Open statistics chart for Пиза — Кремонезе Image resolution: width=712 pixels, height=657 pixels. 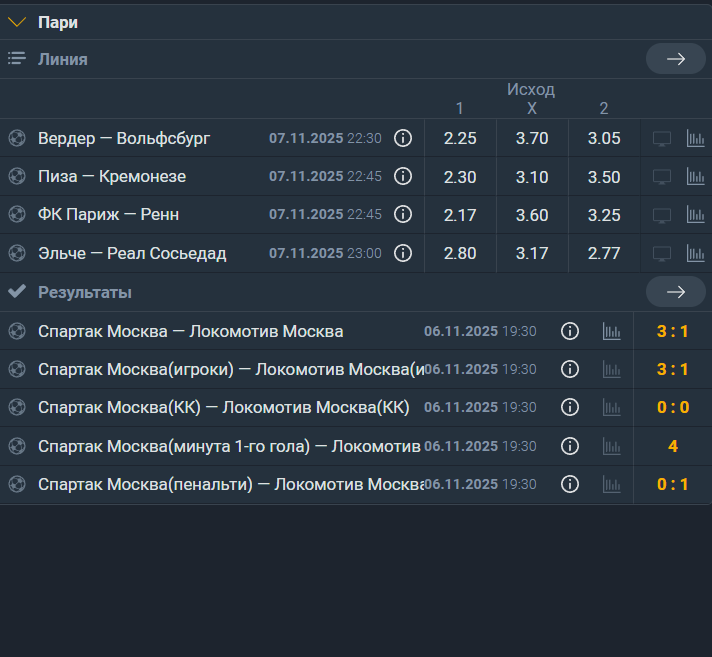[695, 177]
